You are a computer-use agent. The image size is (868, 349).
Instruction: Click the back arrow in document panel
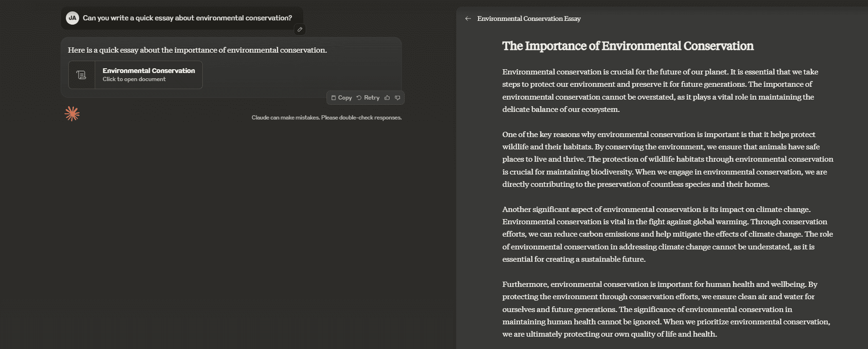pos(468,18)
